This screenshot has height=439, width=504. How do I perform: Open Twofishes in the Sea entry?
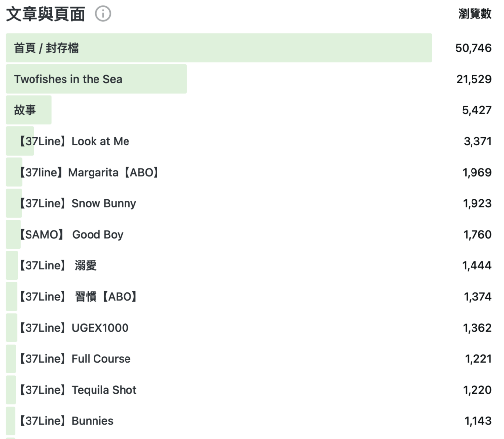249,79
